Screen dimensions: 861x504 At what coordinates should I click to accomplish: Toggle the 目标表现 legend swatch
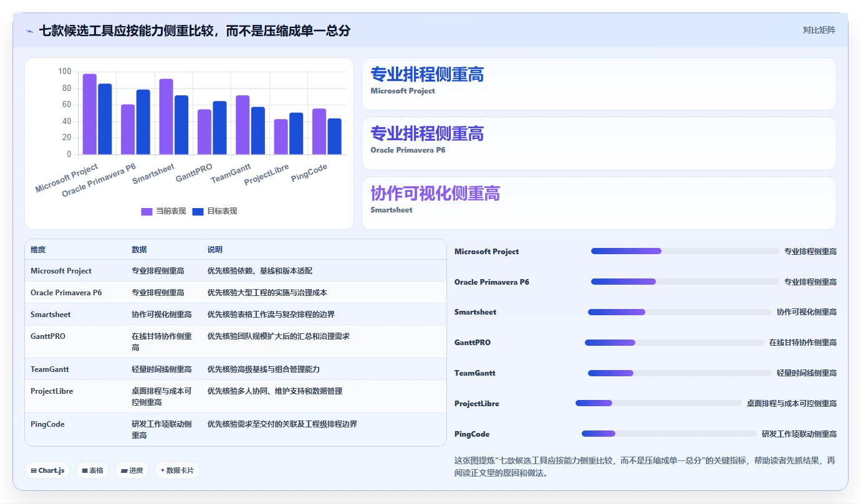click(198, 211)
